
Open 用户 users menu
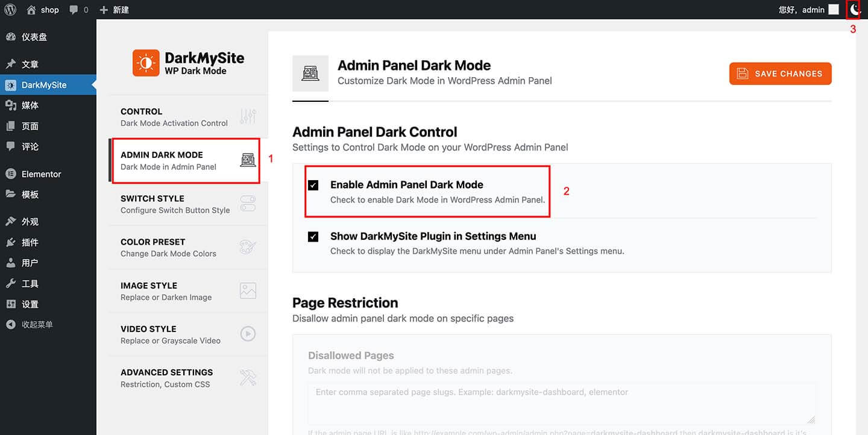(48, 263)
